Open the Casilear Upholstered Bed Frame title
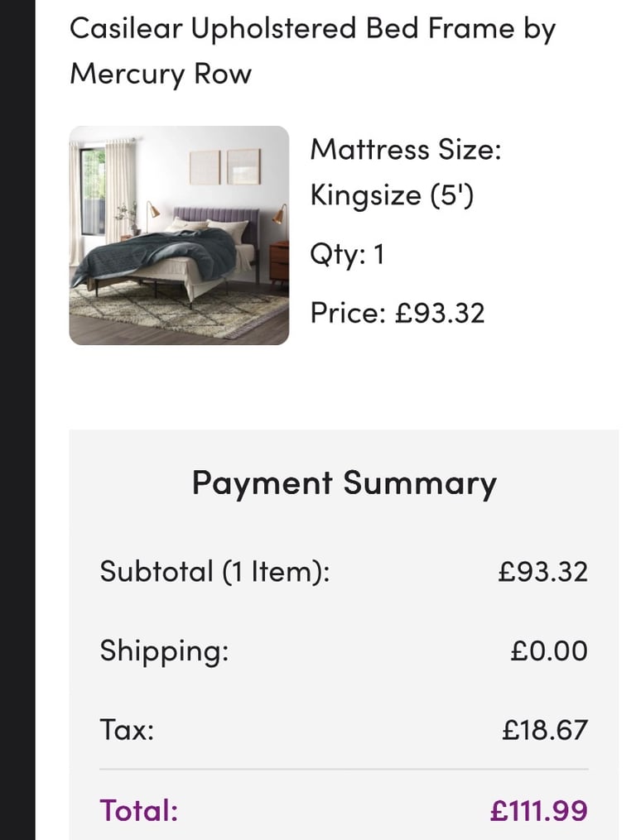Viewport: 636px width, 840px height. point(313,50)
